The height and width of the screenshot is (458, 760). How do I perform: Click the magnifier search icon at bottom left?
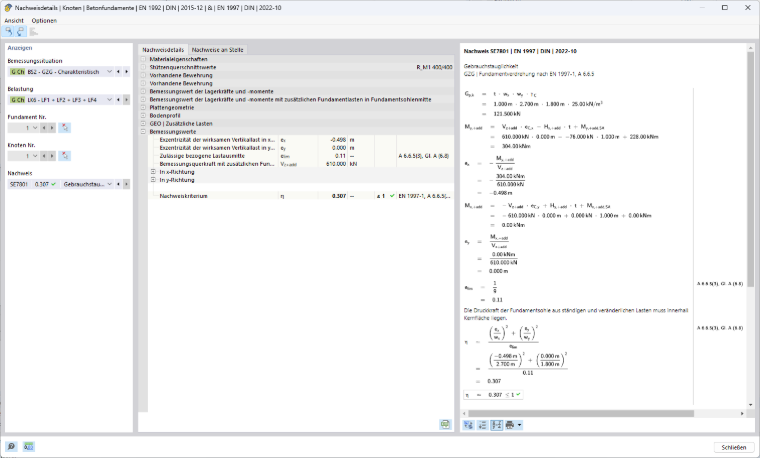pyautogui.click(x=11, y=446)
